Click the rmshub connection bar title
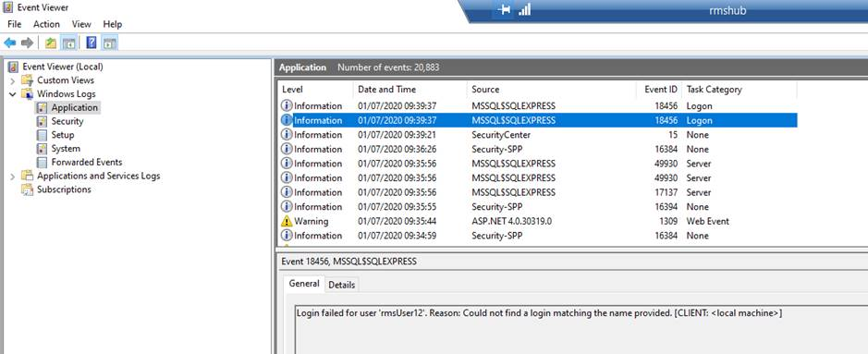868x354 pixels. pos(727,10)
